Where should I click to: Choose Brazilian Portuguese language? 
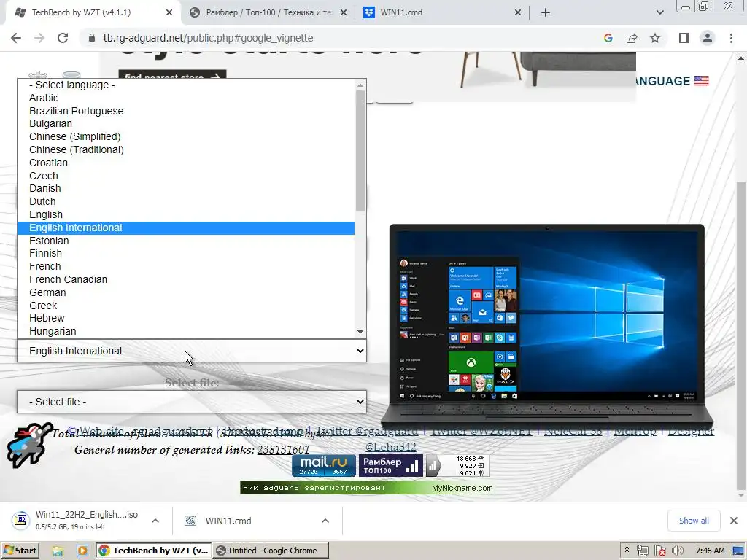pos(186,111)
